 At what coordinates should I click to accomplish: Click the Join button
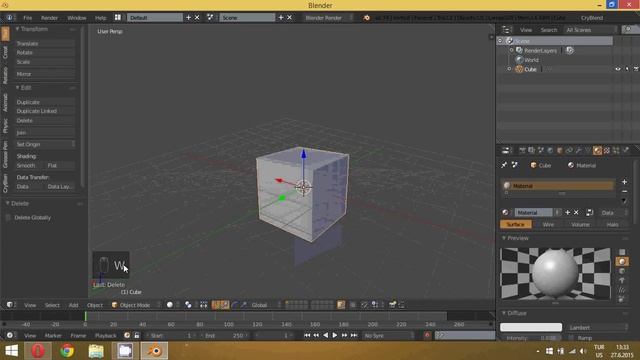45,133
